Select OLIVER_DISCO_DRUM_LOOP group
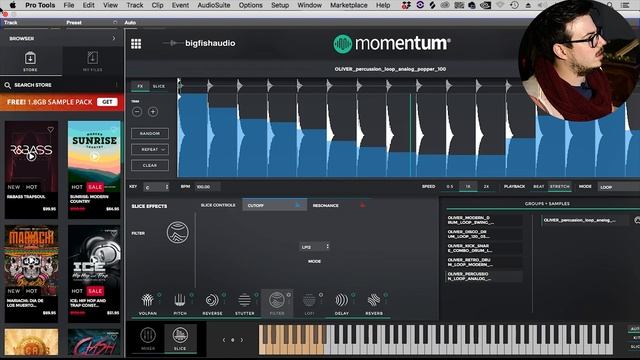Viewport: 640px width, 360px height. pos(484,234)
